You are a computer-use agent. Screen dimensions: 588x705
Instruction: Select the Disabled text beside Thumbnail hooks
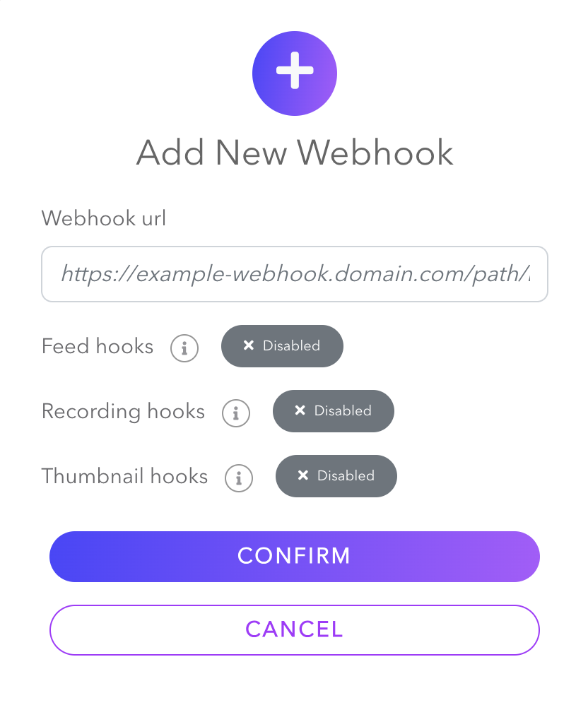pos(346,475)
